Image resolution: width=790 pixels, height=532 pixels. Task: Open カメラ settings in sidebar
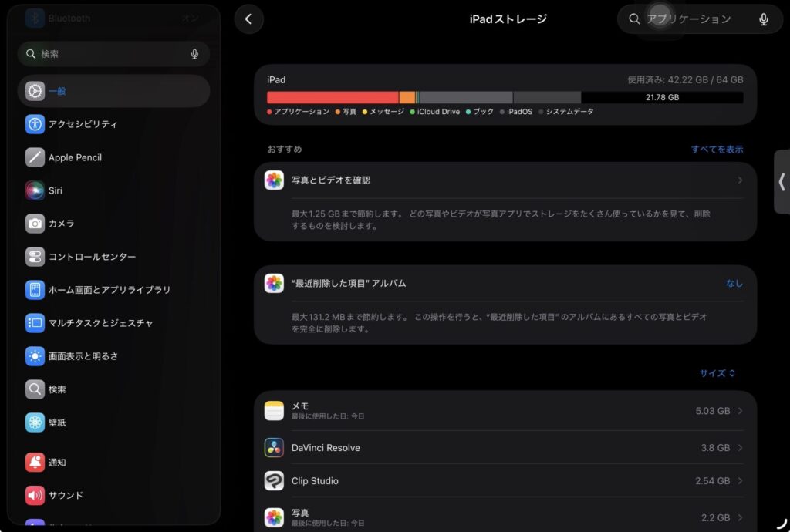61,224
